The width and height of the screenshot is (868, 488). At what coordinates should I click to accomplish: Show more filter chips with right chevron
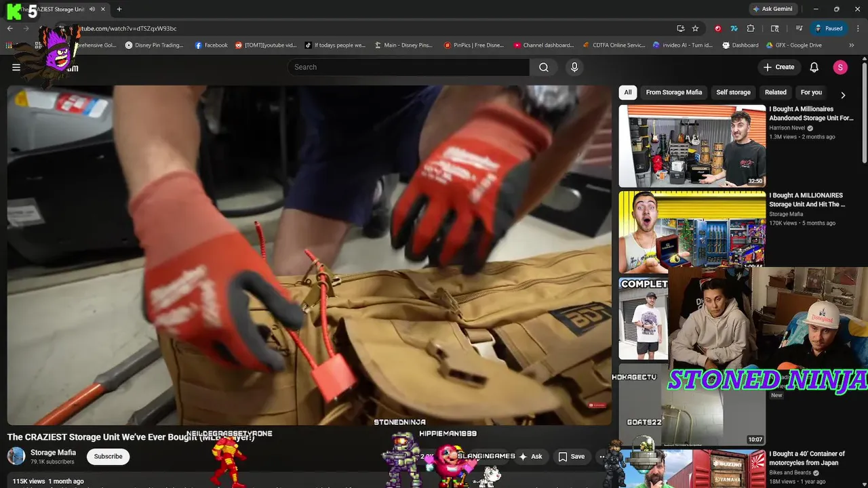pyautogui.click(x=843, y=95)
